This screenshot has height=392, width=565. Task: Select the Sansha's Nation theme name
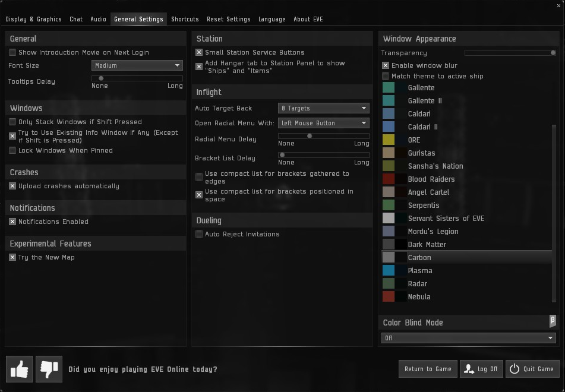point(435,166)
